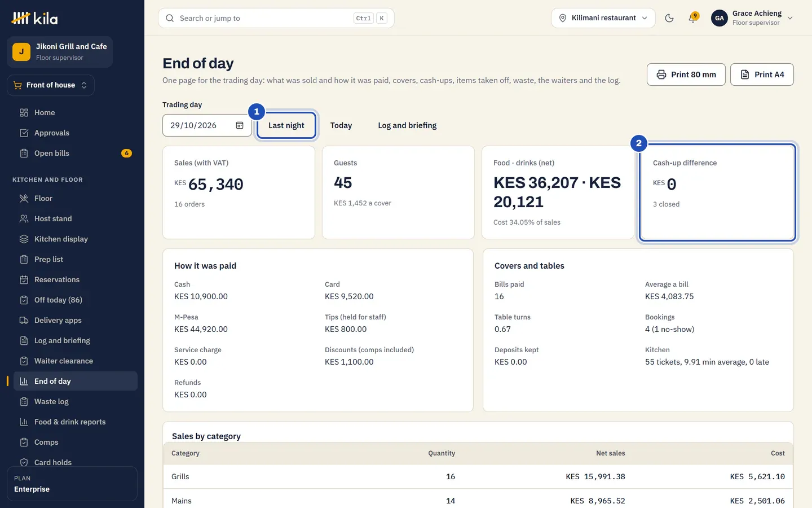The width and height of the screenshot is (812, 508).
Task: Click the Sales (with VAT) card
Action: (x=239, y=192)
